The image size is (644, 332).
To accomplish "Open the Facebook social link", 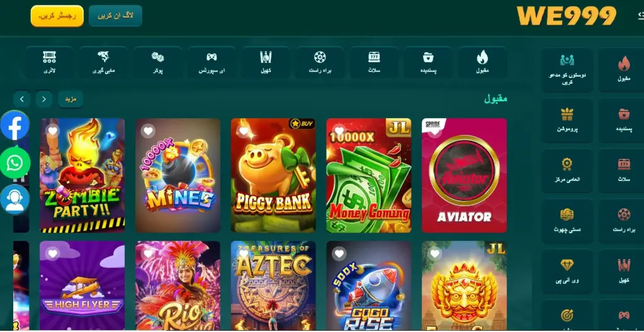I will pyautogui.click(x=14, y=126).
